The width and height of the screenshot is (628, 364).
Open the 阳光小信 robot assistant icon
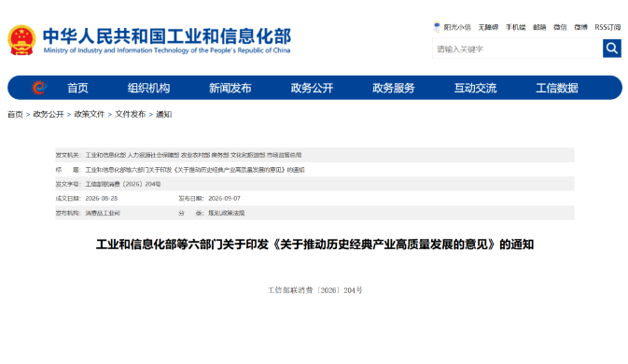437,27
